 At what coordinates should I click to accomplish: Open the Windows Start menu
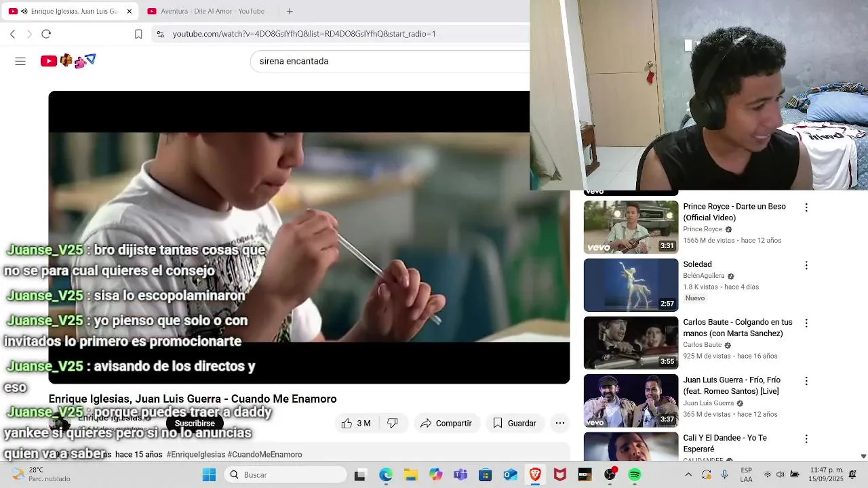pos(209,474)
